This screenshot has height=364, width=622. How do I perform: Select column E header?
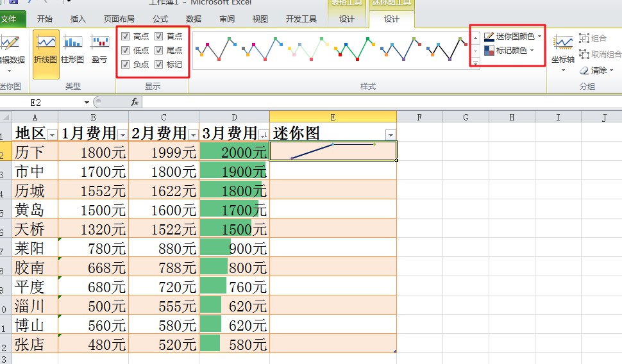click(333, 117)
